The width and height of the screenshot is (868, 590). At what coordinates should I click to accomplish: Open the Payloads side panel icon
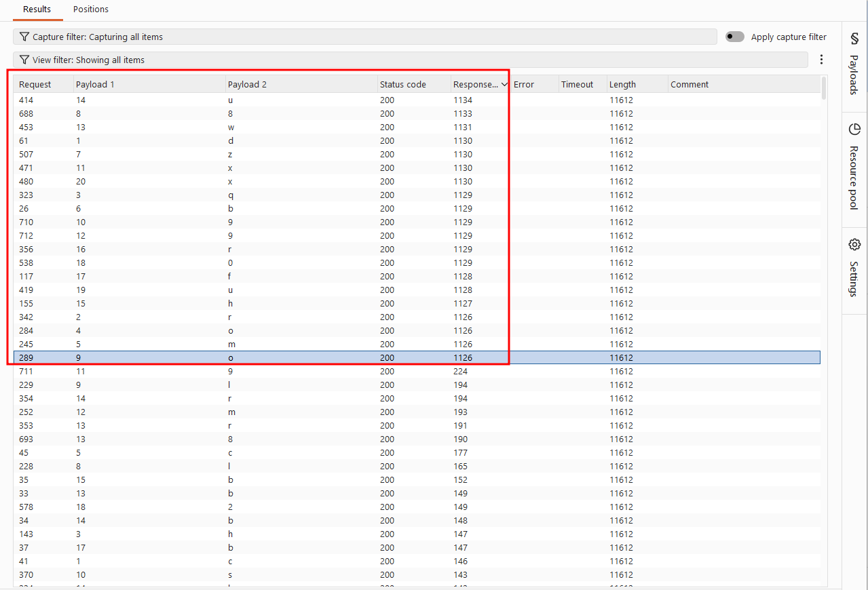coord(854,39)
